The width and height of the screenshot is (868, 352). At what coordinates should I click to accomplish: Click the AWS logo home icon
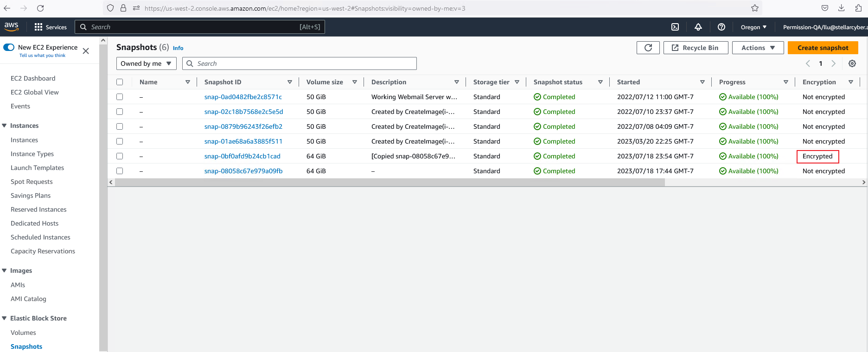[12, 27]
